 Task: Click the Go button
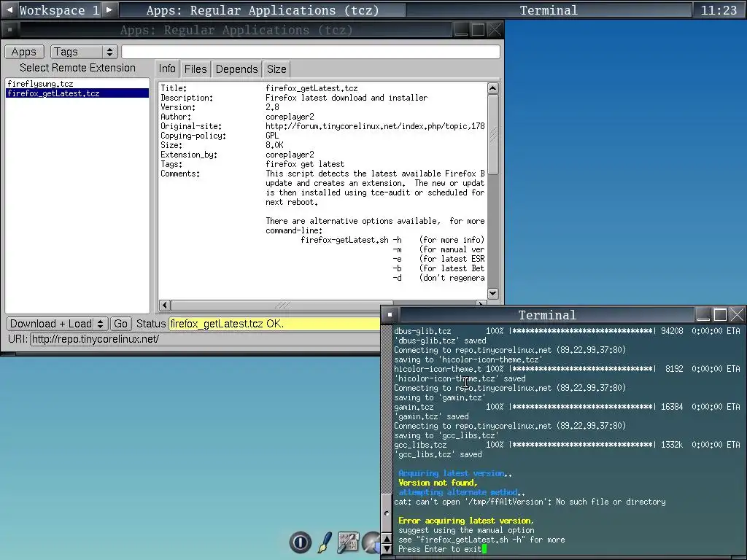(x=120, y=324)
